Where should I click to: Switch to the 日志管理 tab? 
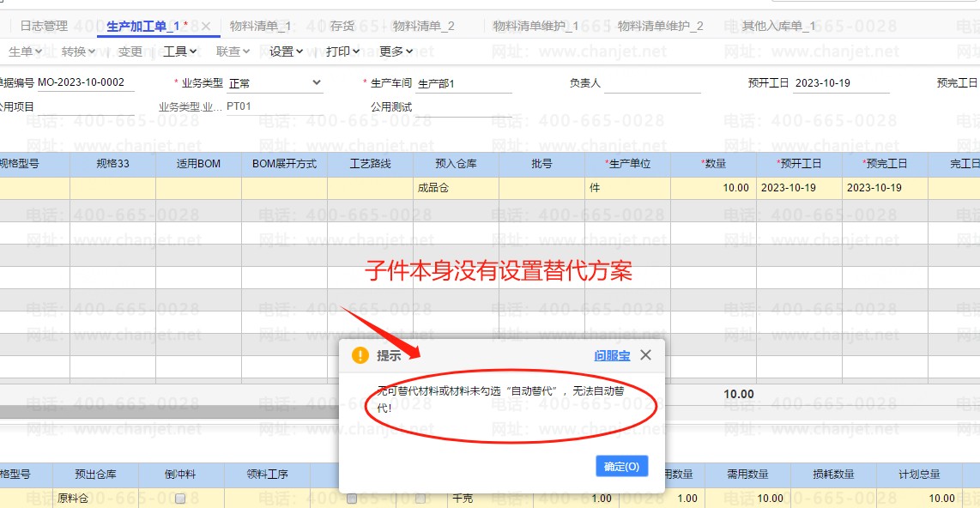[x=44, y=27]
